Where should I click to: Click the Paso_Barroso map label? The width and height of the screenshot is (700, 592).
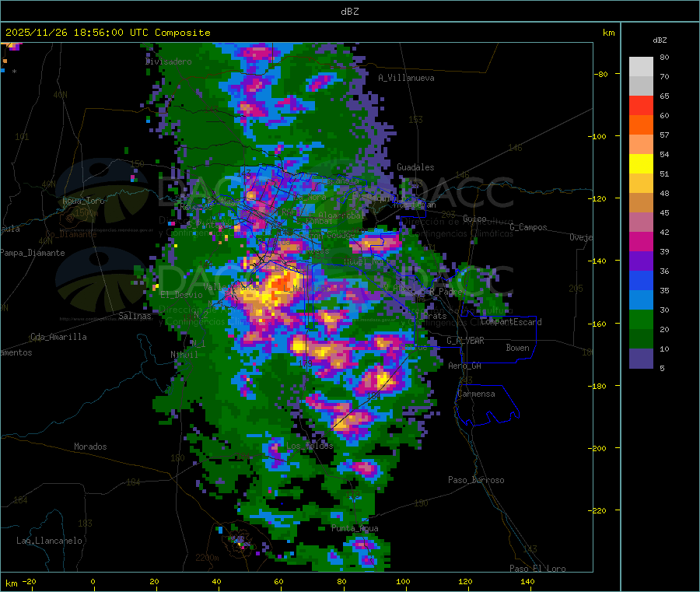pos(476,481)
